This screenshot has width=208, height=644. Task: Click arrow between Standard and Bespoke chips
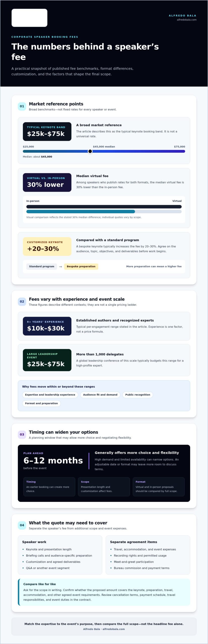(x=60, y=267)
